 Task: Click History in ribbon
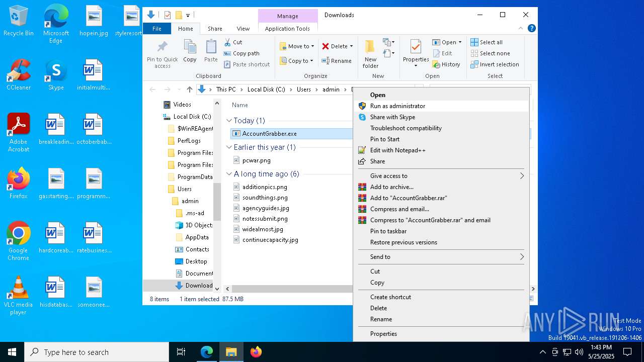(x=446, y=64)
